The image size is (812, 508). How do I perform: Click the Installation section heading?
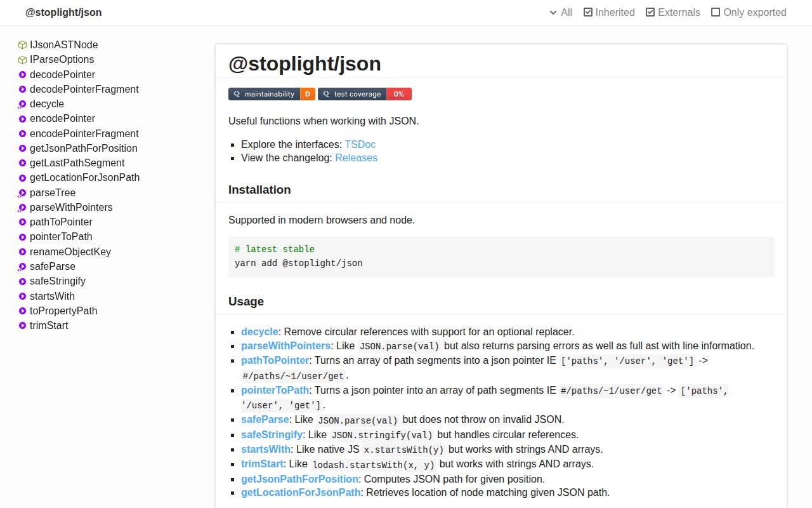(x=259, y=190)
